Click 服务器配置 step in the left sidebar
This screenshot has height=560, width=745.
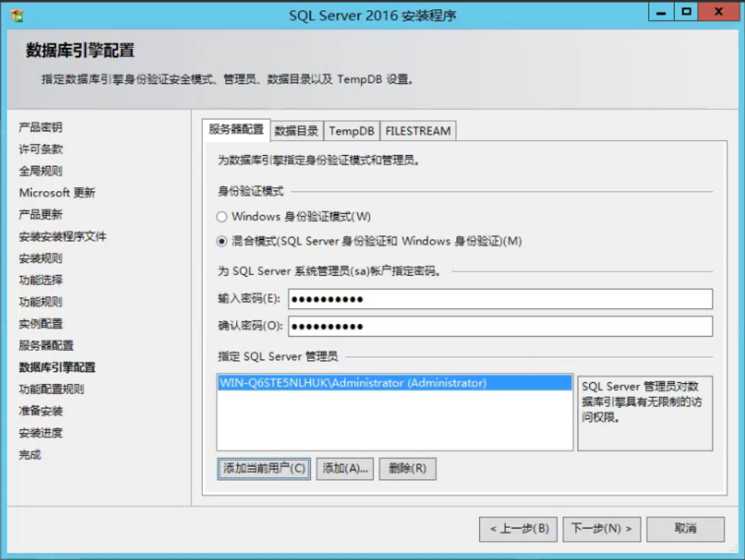click(46, 346)
